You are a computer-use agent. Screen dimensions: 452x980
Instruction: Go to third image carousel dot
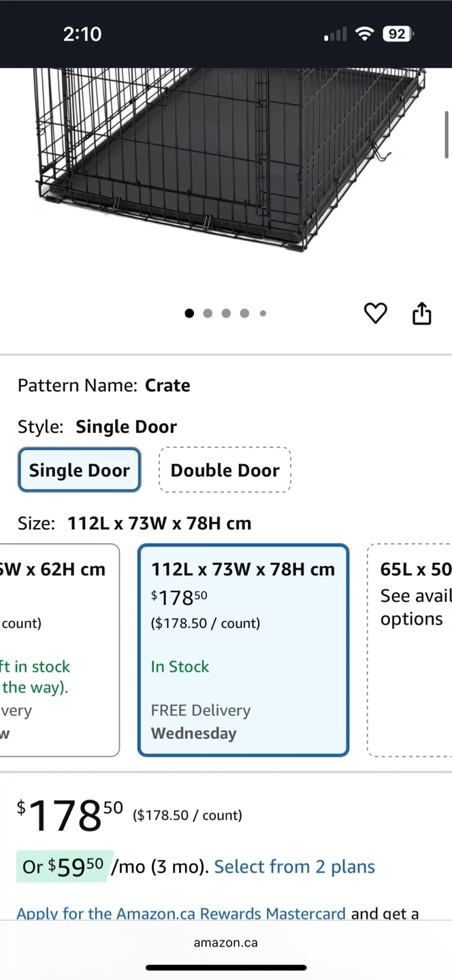coord(226,313)
